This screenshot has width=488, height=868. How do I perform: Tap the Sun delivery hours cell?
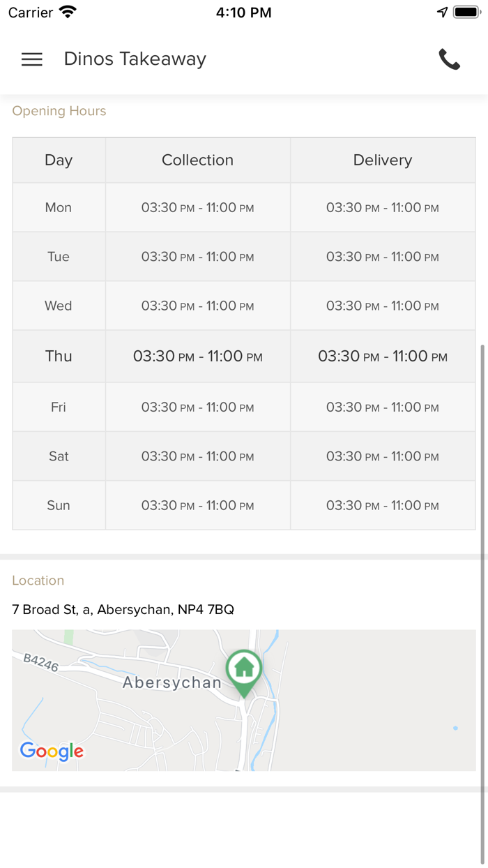382,505
